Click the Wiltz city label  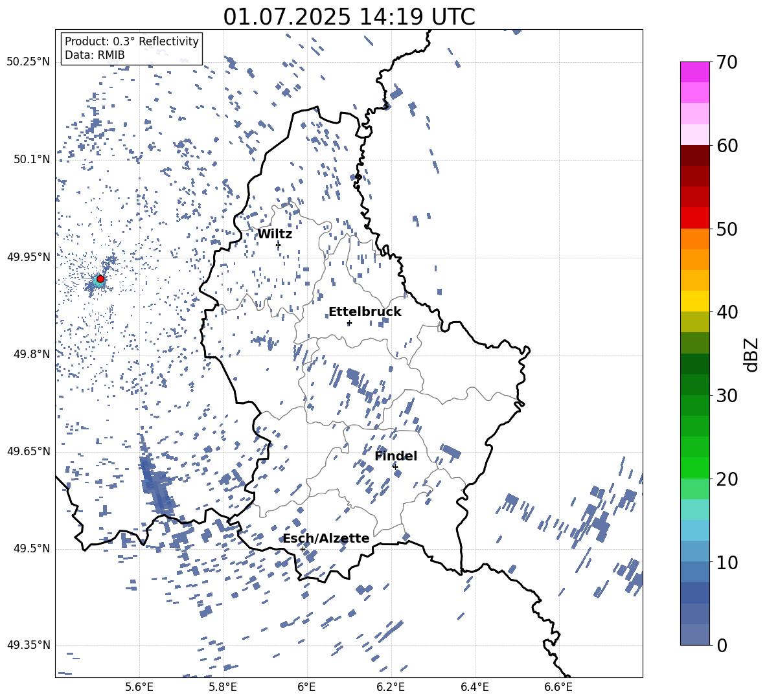[275, 234]
